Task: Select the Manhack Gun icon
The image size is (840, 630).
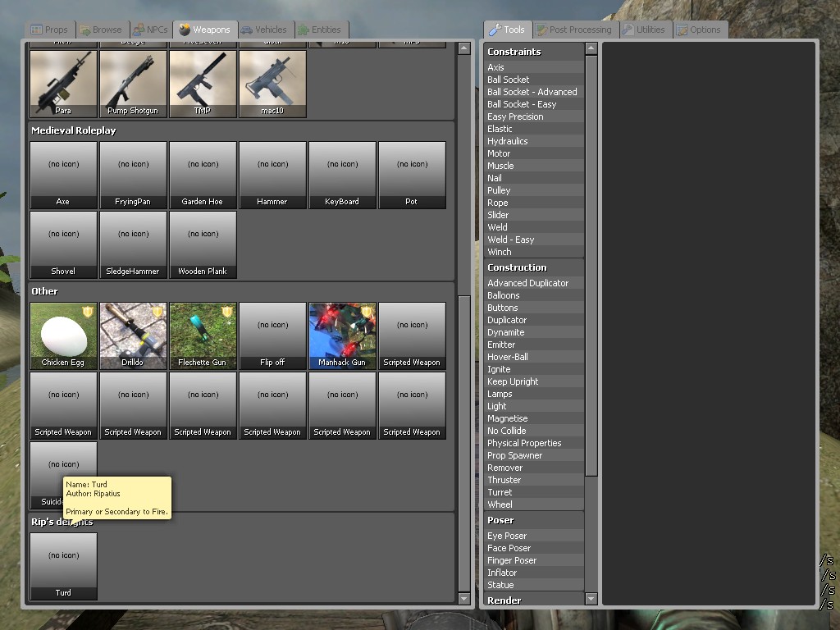Action: click(x=342, y=336)
